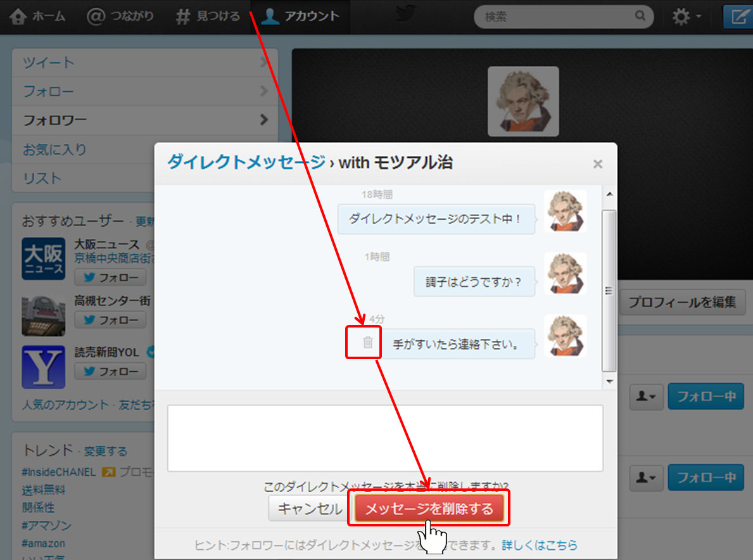Screen dimensions: 753x560
Task: Click the direct message text box
Action: tap(384, 438)
